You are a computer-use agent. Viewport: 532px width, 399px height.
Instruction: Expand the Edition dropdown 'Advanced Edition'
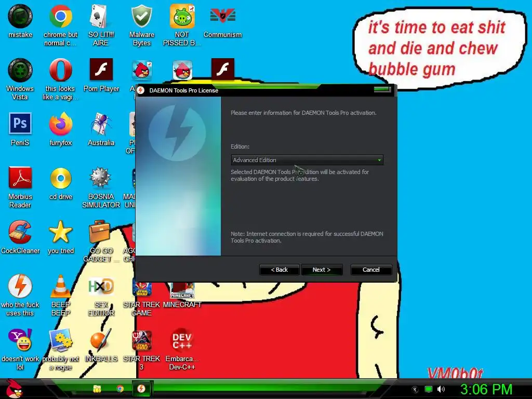pyautogui.click(x=307, y=160)
